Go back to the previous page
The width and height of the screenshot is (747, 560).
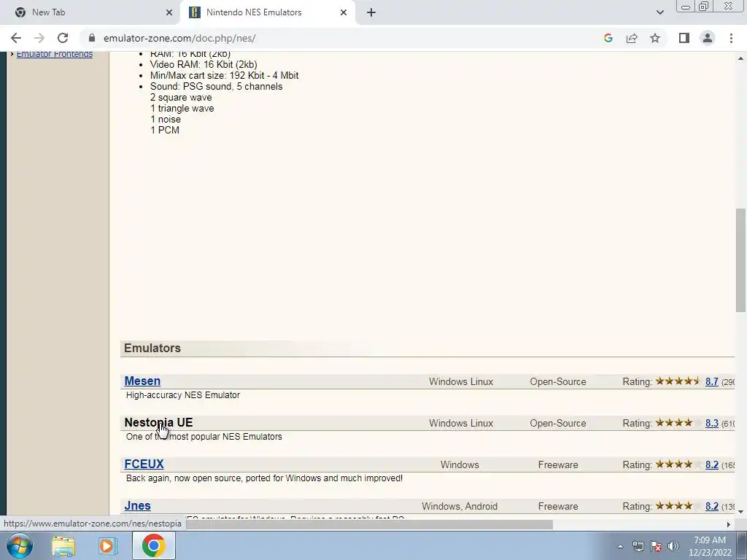[16, 38]
